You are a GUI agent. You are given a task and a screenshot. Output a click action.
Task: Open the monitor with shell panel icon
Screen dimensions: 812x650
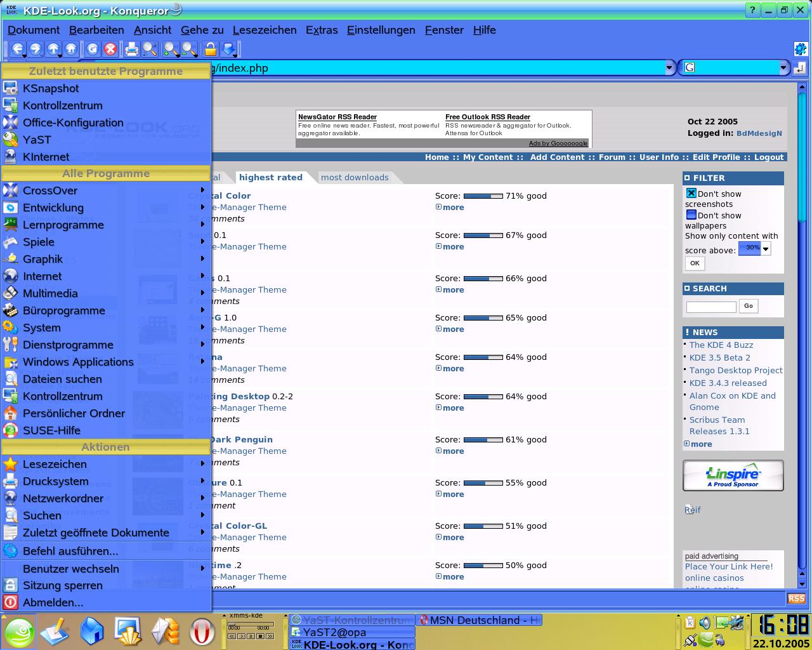click(128, 632)
